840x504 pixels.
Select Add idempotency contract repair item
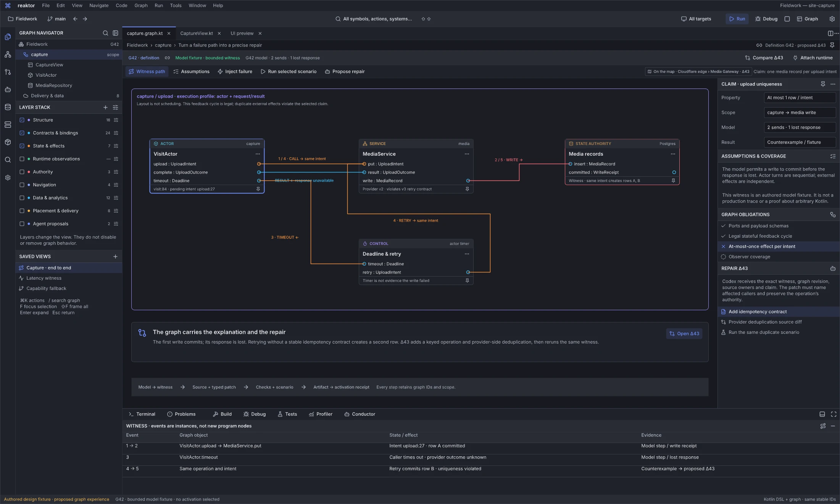click(779, 312)
